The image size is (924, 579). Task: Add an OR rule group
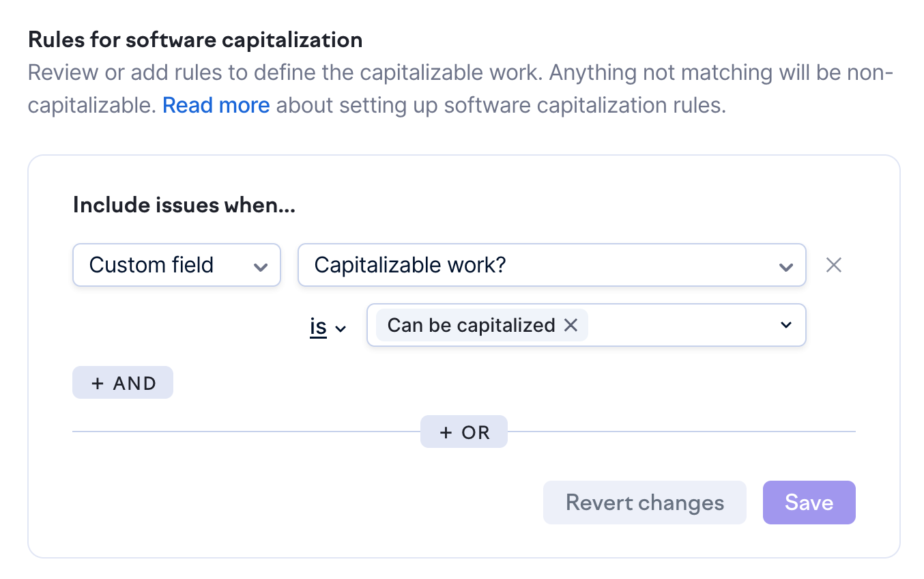coord(464,432)
